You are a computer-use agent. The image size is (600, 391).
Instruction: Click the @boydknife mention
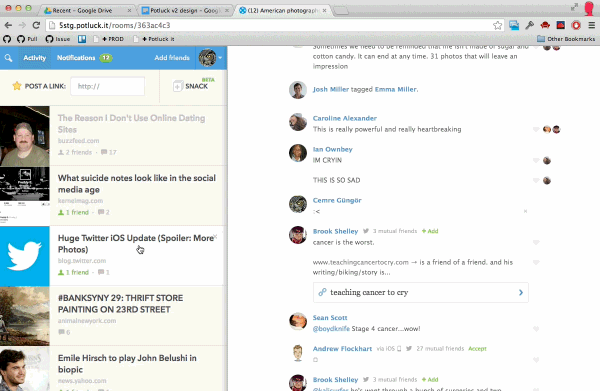click(x=331, y=329)
